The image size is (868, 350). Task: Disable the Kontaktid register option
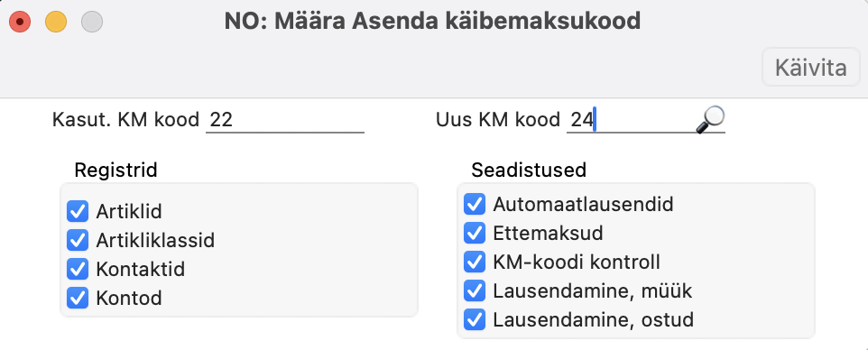pyautogui.click(x=78, y=269)
